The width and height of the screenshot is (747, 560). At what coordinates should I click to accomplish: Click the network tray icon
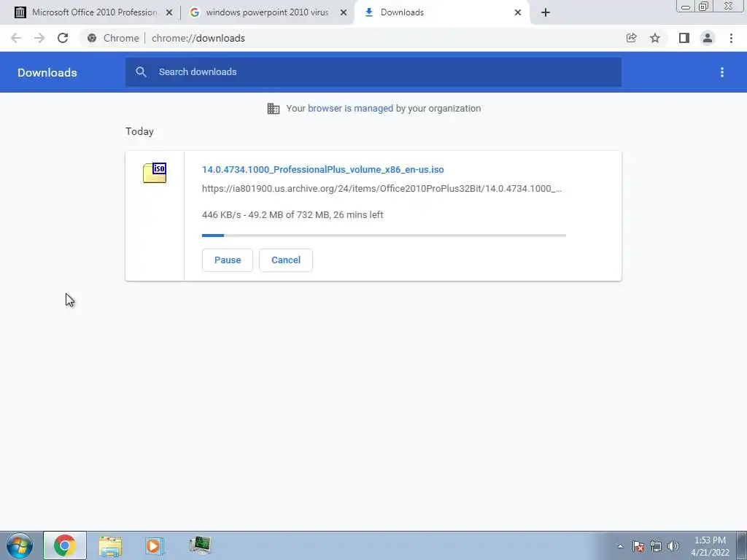click(656, 546)
